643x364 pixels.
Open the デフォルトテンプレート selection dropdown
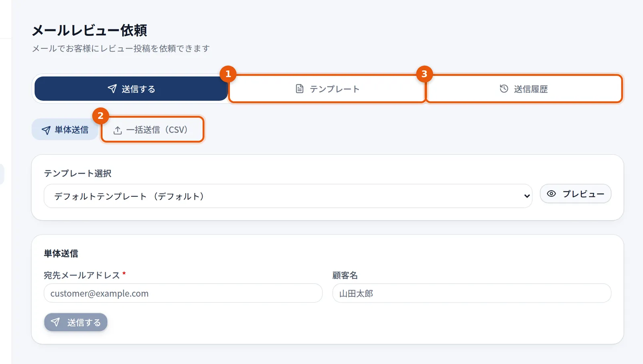coord(288,196)
